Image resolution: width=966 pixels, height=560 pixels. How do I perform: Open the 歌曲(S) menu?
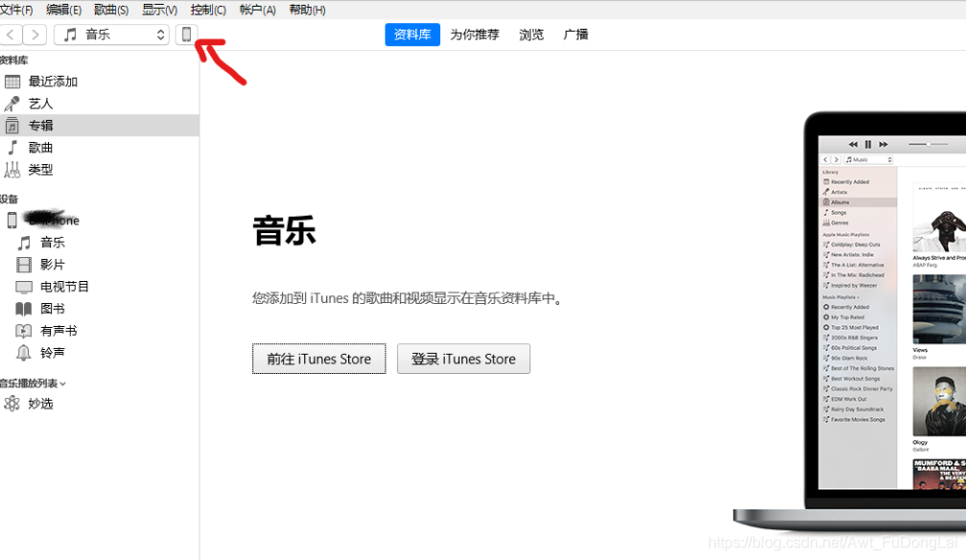pos(111,10)
